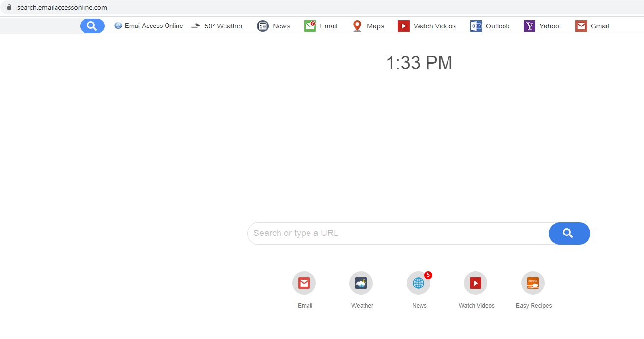
Task: Click the green Email envelope icon
Action: (x=310, y=26)
